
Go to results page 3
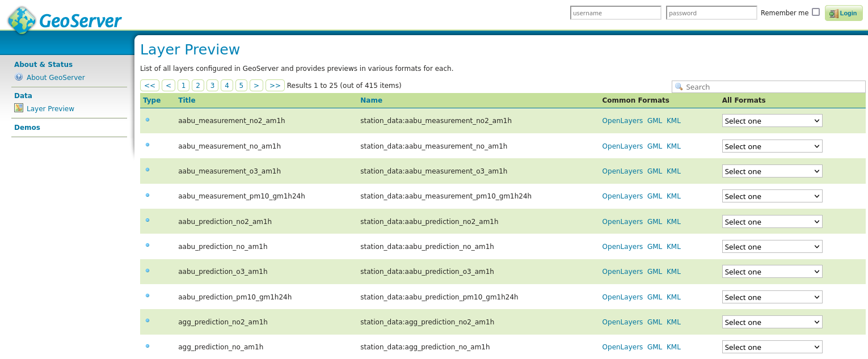(212, 86)
